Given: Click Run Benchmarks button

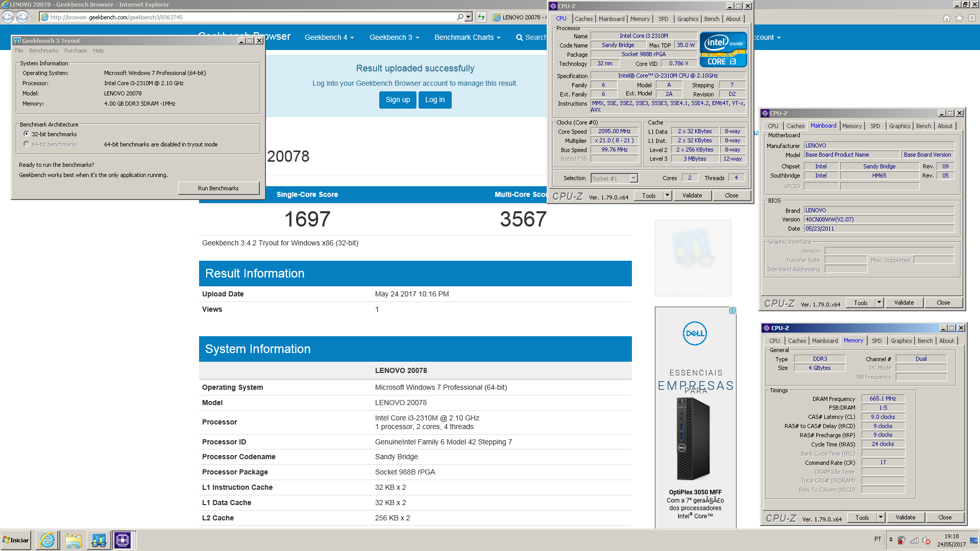Looking at the screenshot, I should point(218,188).
